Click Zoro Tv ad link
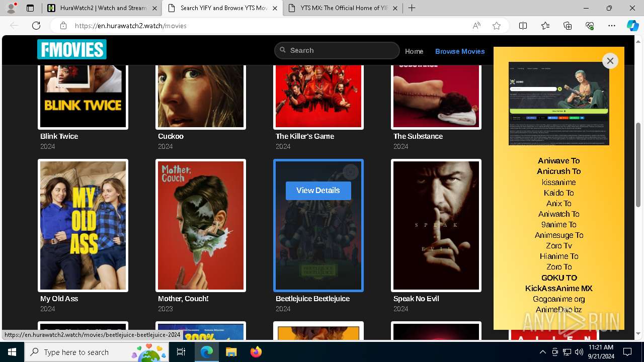Image resolution: width=644 pixels, height=362 pixels. 558,246
